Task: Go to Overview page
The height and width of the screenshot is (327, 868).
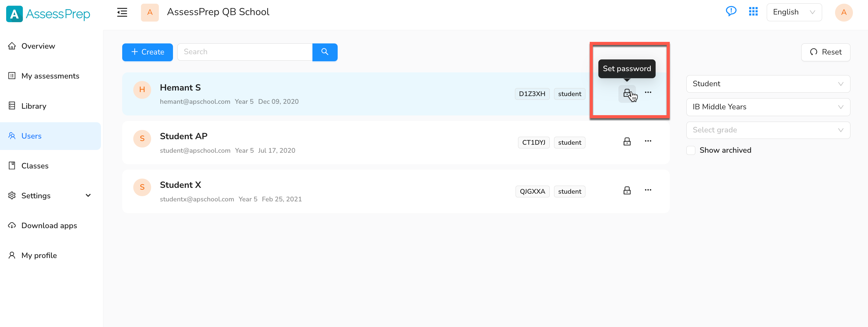Action: coord(50,46)
